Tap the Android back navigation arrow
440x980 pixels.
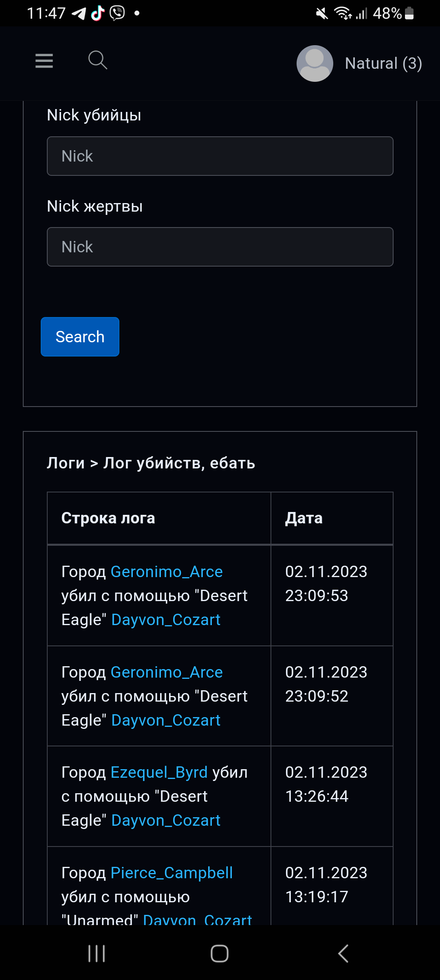click(x=343, y=953)
